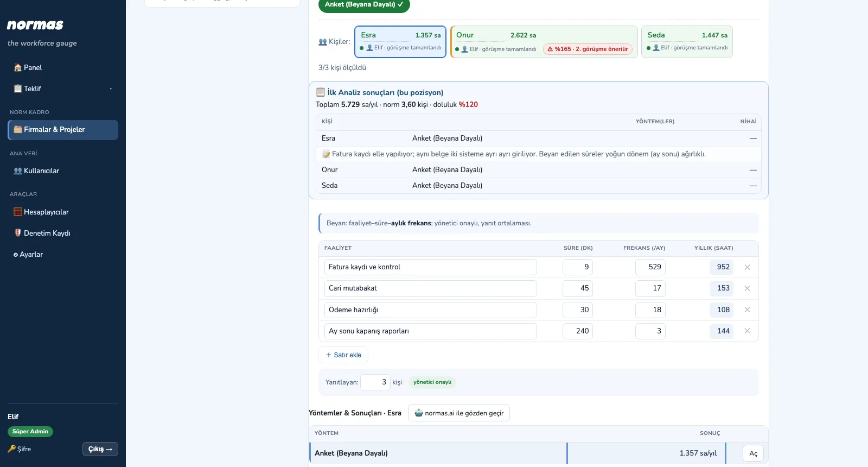This screenshot has width=868, height=467.
Task: Click the %165 · 2. görüşme önerilir warning
Action: [x=588, y=49]
